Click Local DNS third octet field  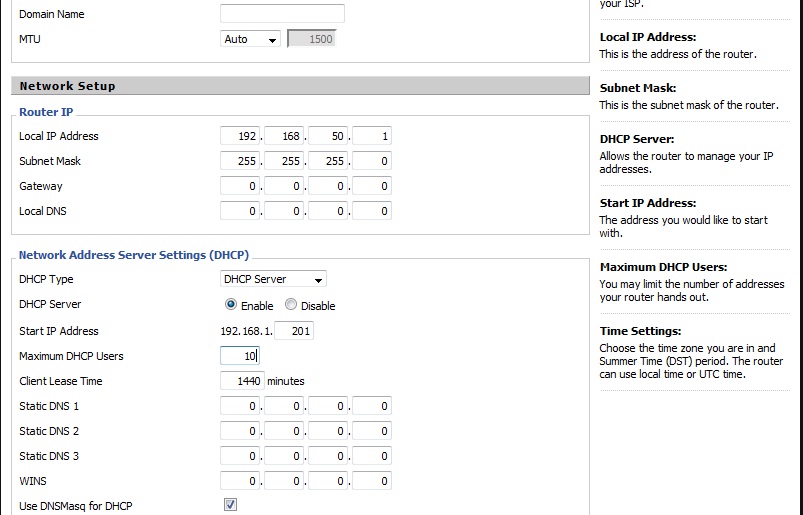click(328, 211)
